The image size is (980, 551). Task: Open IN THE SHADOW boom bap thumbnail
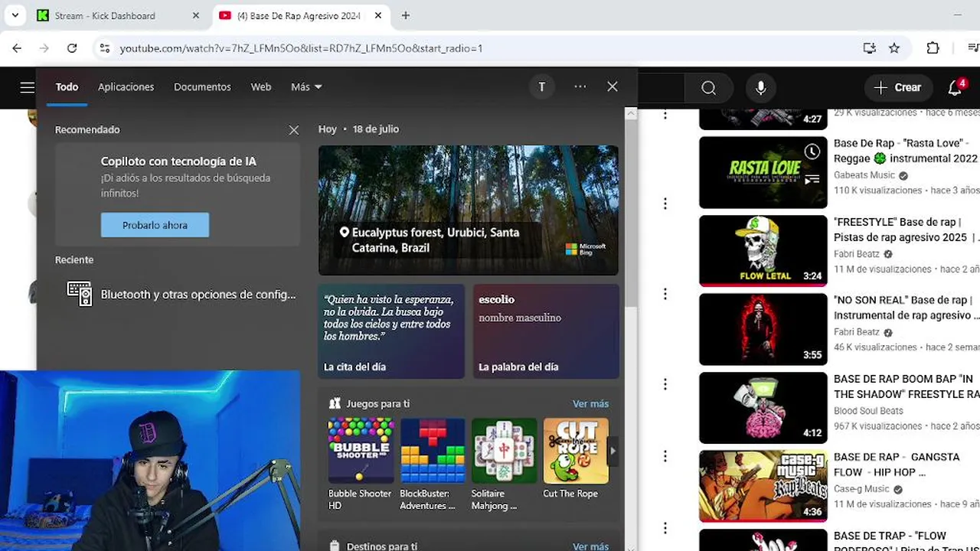(x=763, y=408)
